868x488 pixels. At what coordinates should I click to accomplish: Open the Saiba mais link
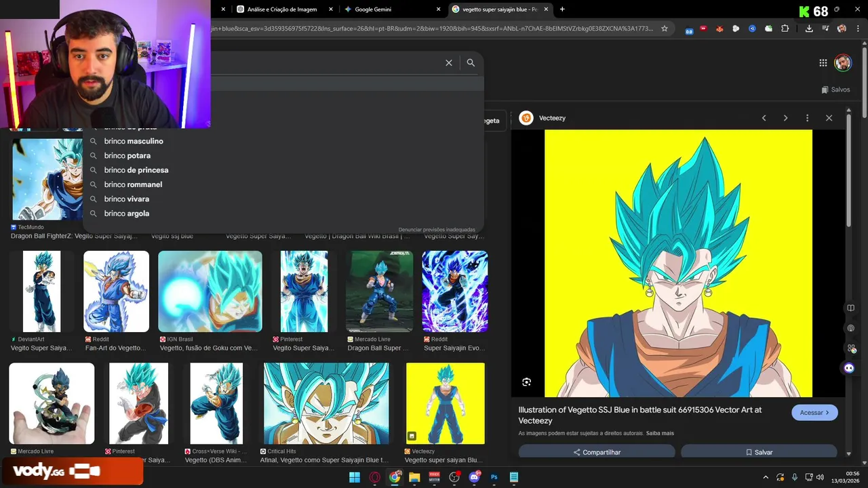[x=660, y=433]
